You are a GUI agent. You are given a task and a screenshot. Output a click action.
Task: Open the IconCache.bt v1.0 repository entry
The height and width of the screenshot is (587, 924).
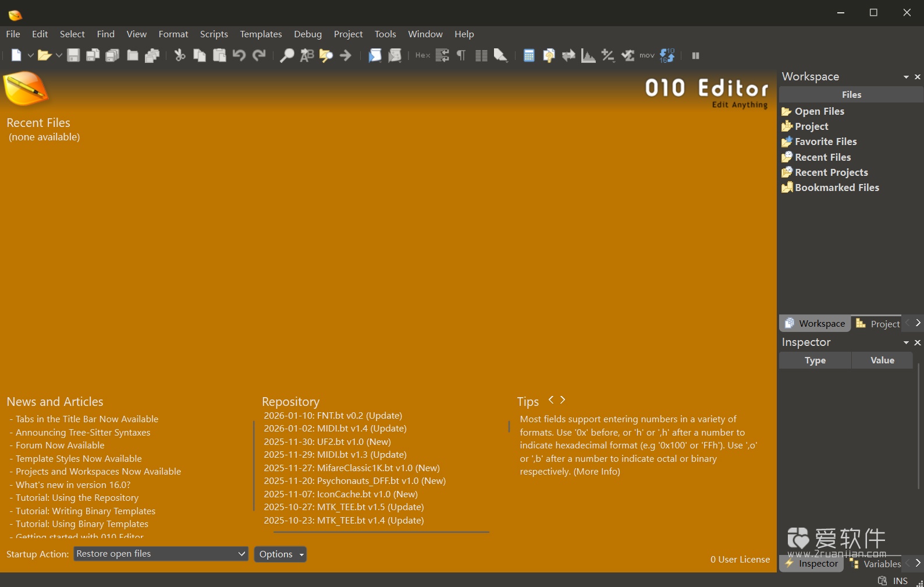[x=340, y=494]
